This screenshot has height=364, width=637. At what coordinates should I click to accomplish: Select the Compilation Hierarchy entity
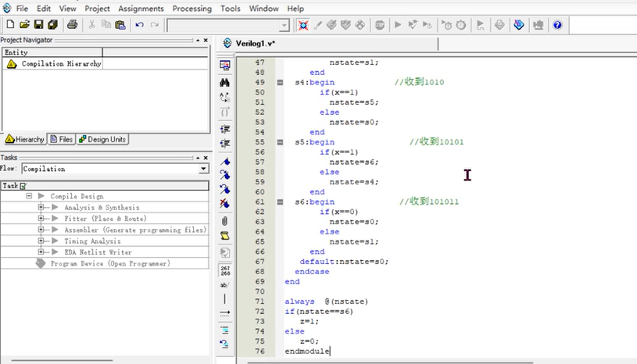coord(61,64)
